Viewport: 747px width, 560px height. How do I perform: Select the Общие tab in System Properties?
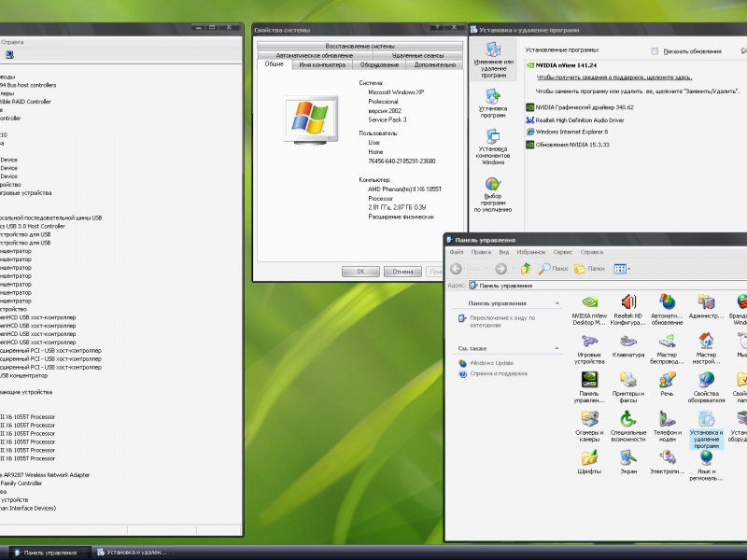click(x=274, y=63)
